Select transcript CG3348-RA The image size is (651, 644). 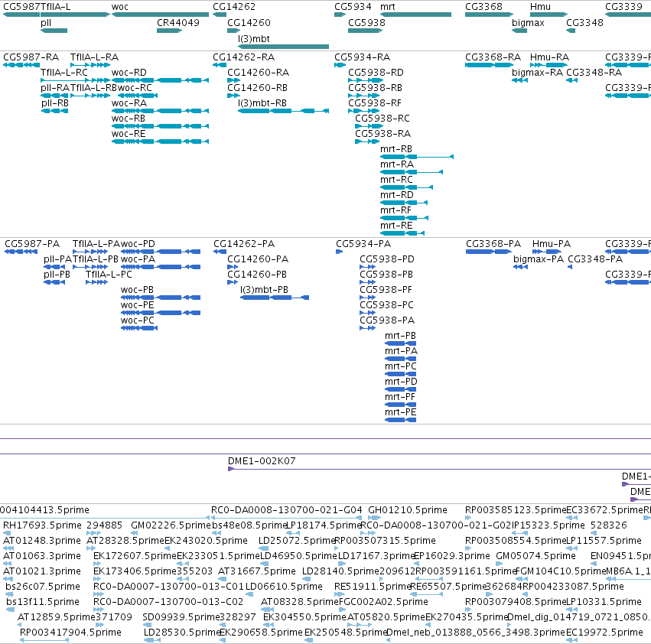tap(571, 80)
